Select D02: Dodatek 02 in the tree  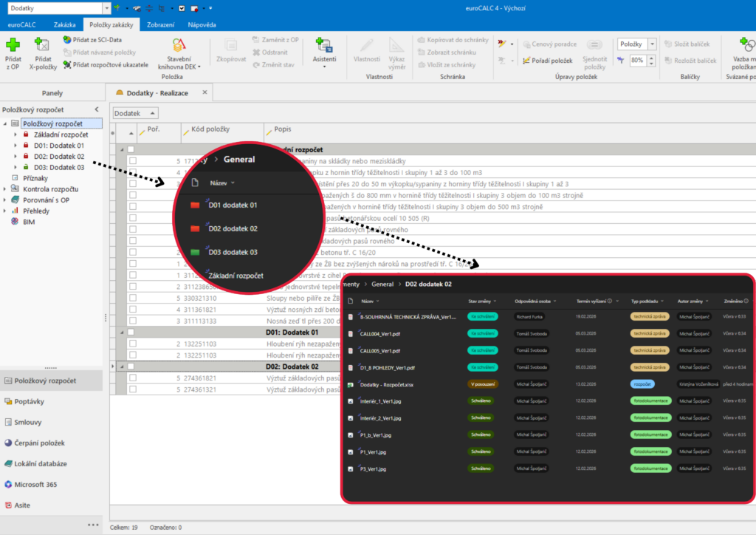point(59,157)
